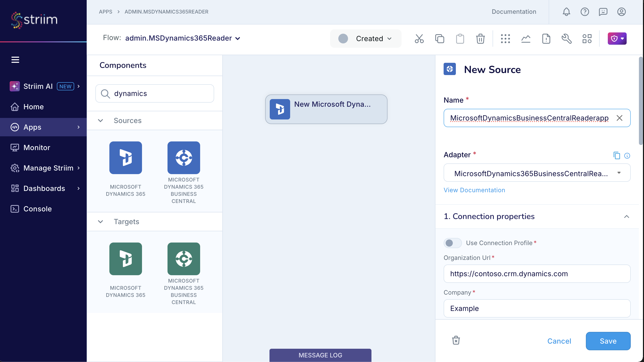
Task: Collapse the Connection properties section
Action: point(627,216)
